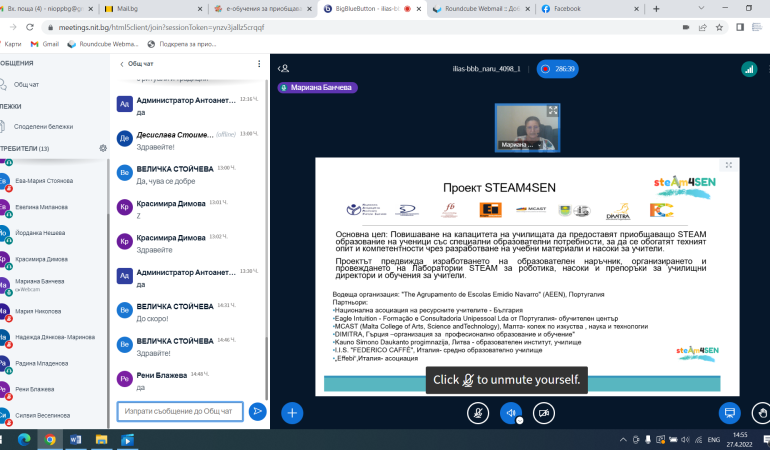770x450 pixels.
Task: Make the presentation slide fullscreen
Action: [728, 164]
